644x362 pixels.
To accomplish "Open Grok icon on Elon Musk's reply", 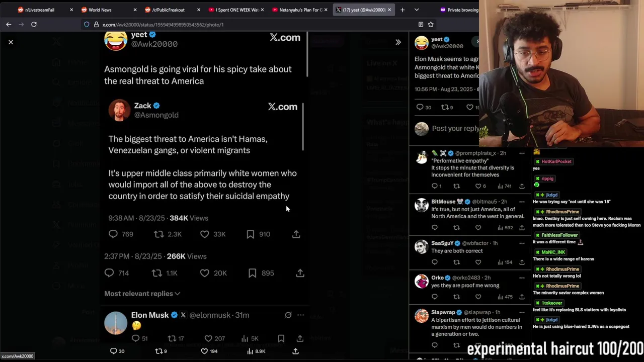I will 288,315.
